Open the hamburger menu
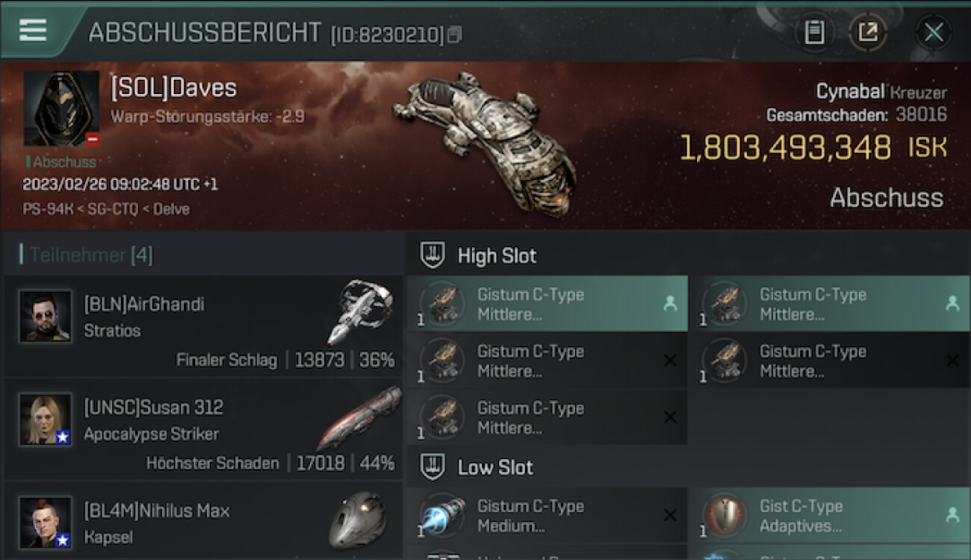This screenshot has height=560, width=971. tap(32, 30)
